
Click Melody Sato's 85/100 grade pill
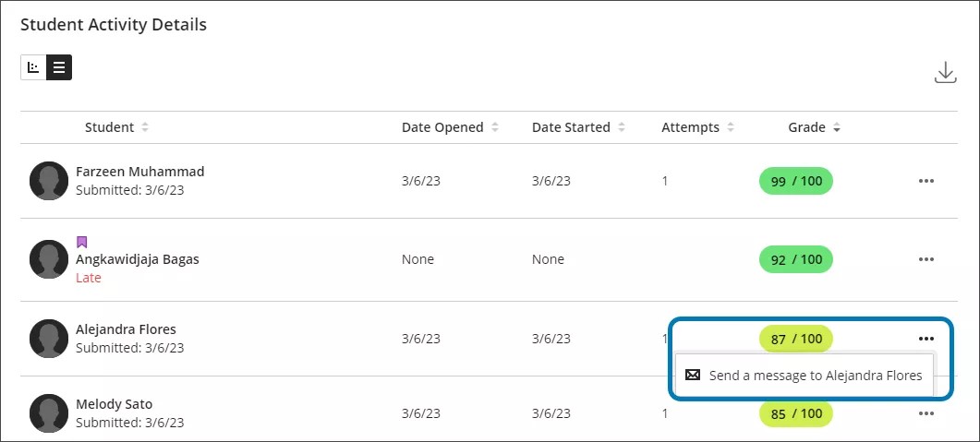point(795,413)
